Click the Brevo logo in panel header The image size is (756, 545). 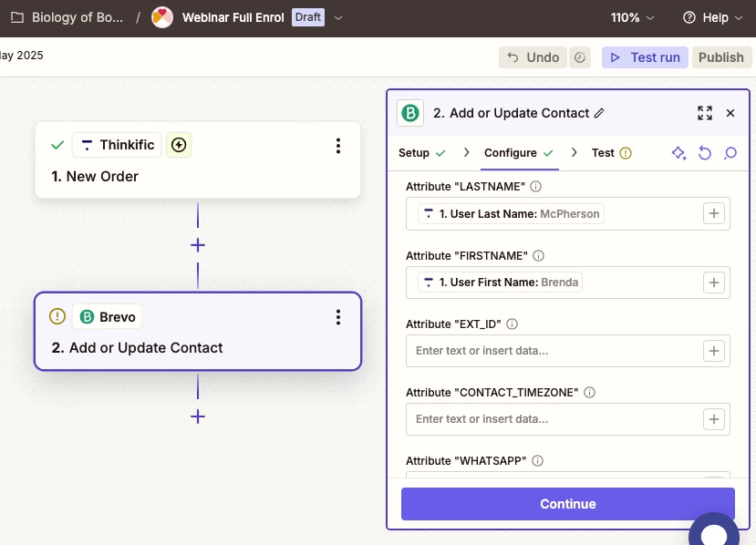point(410,113)
